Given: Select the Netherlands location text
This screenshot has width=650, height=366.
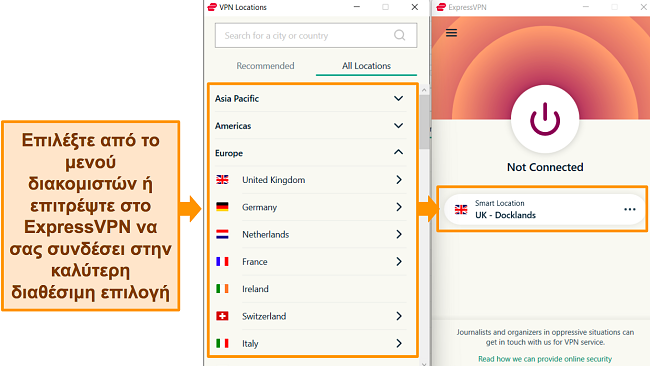Looking at the screenshot, I should 266,235.
